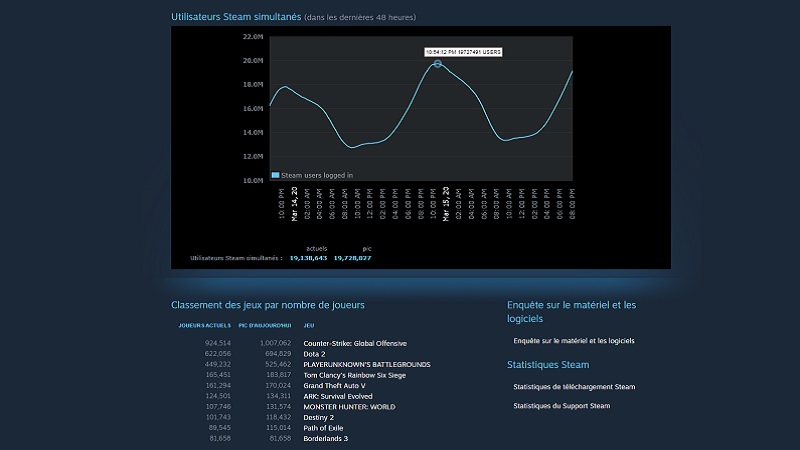Click PUBG peak value 525,462
The height and width of the screenshot is (450, 800).
click(278, 364)
